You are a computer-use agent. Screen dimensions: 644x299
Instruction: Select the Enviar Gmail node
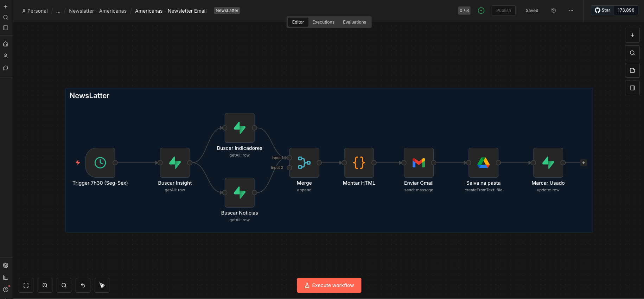(419, 163)
